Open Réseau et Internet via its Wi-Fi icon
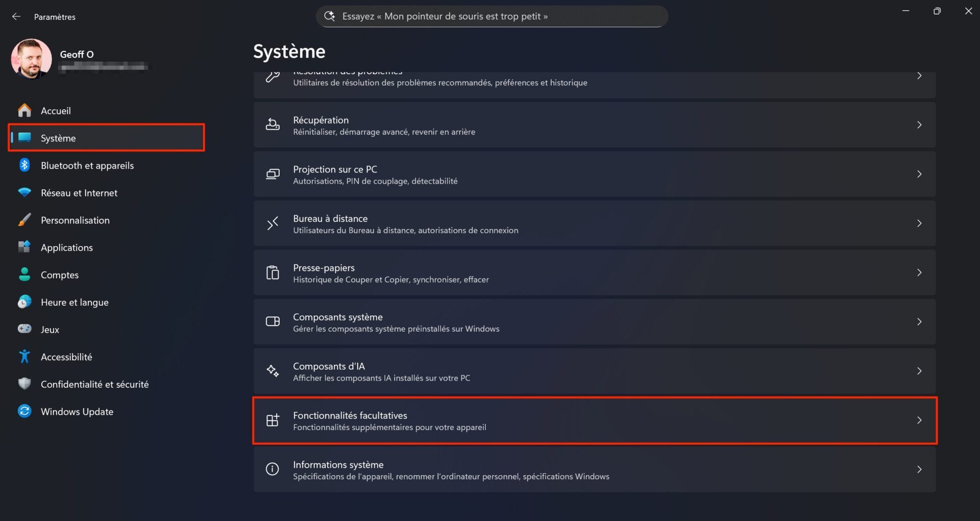Image resolution: width=980 pixels, height=521 pixels. pyautogui.click(x=24, y=192)
